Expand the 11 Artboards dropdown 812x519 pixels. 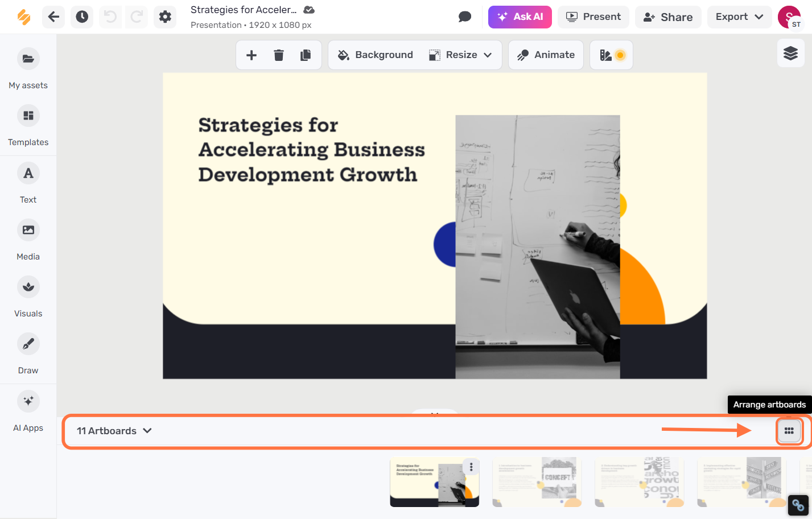(x=114, y=431)
